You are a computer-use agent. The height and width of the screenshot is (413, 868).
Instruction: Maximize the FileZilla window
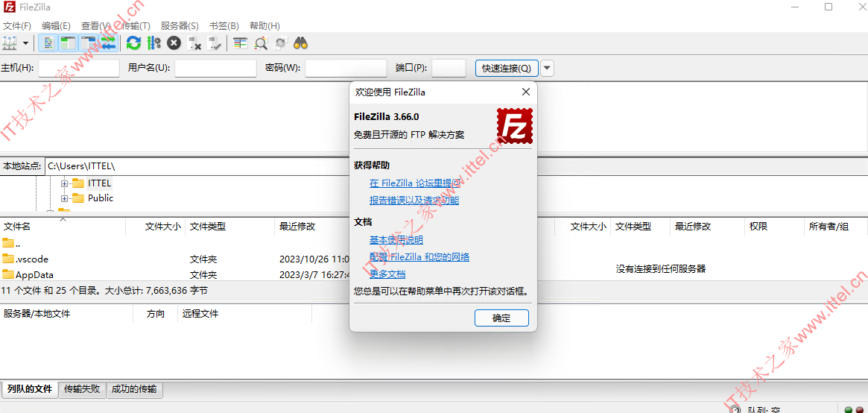[x=829, y=7]
